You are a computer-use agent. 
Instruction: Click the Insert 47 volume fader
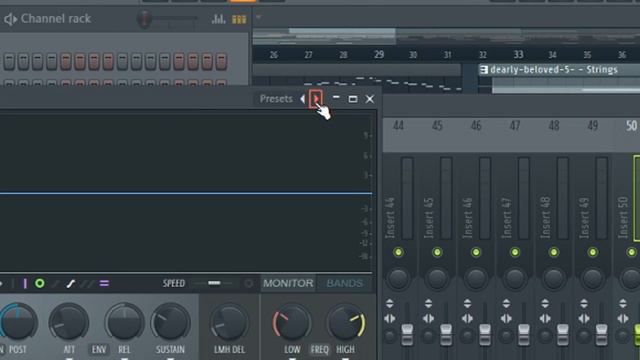click(x=523, y=334)
